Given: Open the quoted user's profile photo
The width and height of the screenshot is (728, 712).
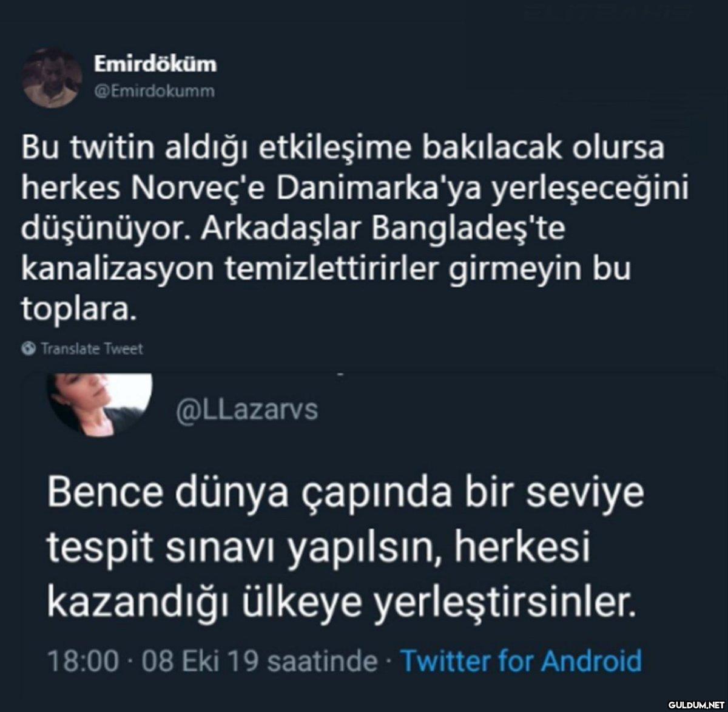Looking at the screenshot, I should pyautogui.click(x=100, y=402).
